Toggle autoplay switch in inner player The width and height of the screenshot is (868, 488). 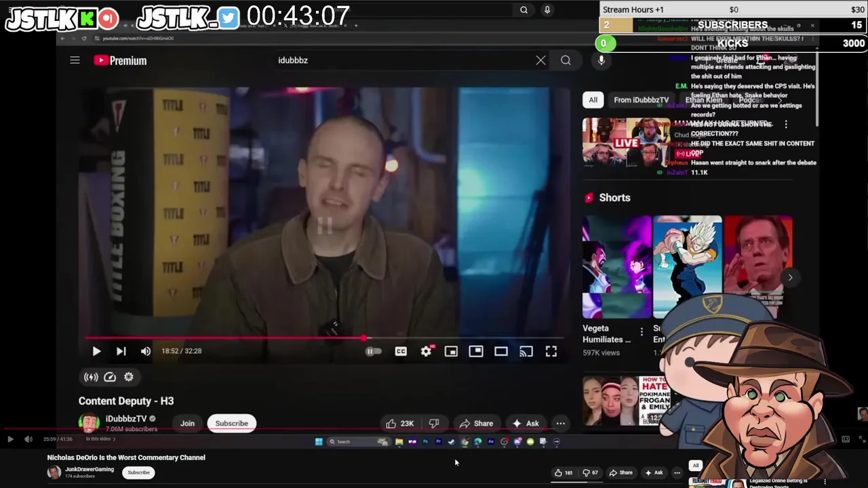373,351
